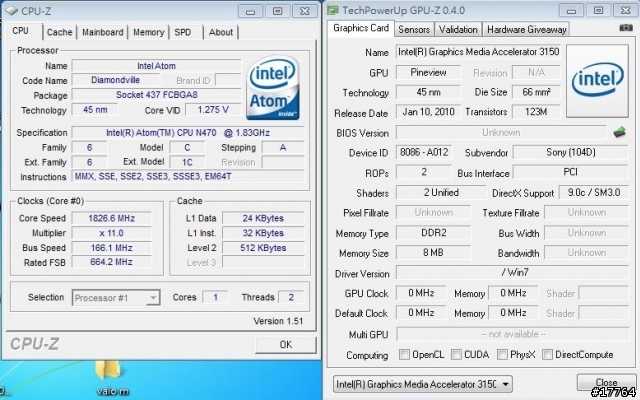640x400 pixels.
Task: Toggle the PhysX checkbox
Action: [502, 354]
